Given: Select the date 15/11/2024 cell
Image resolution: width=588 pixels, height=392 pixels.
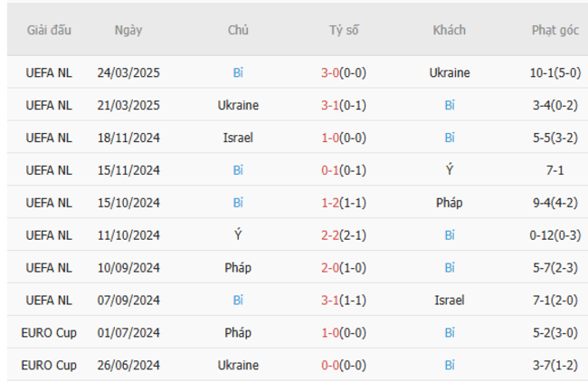Looking at the screenshot, I should (128, 170).
